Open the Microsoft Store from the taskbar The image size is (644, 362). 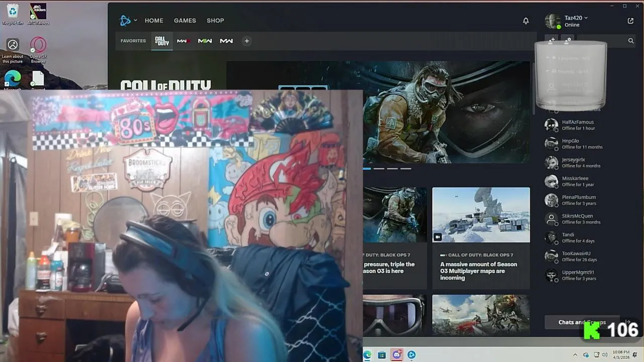[382, 355]
